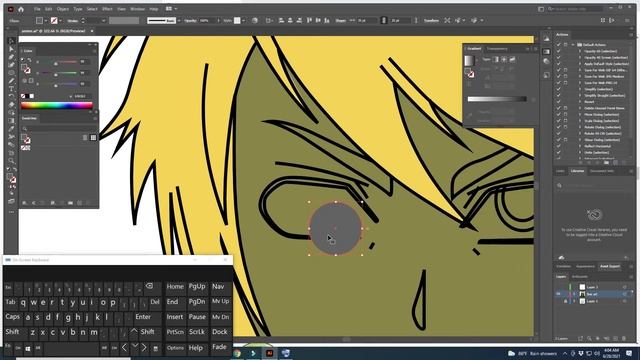Select the Ellipse shape tool

(11, 73)
